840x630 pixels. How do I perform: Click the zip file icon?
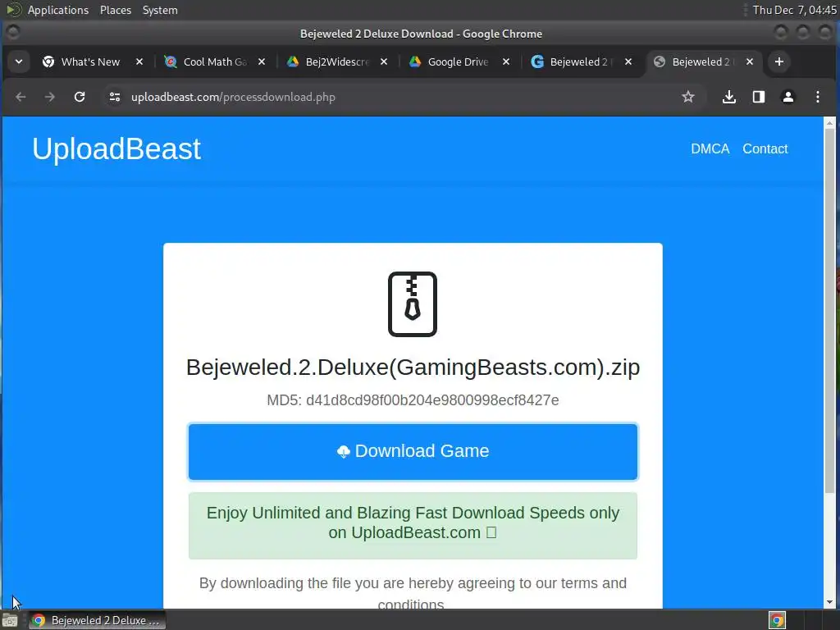point(413,304)
